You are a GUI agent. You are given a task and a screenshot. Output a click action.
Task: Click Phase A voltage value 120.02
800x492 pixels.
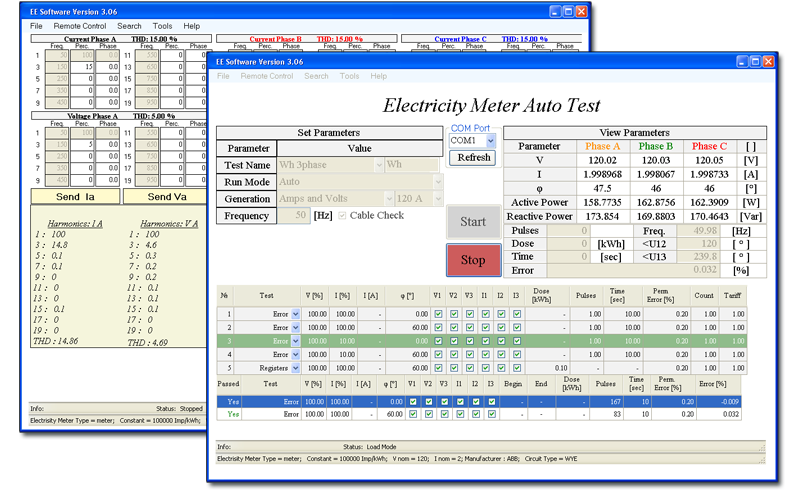pos(603,160)
